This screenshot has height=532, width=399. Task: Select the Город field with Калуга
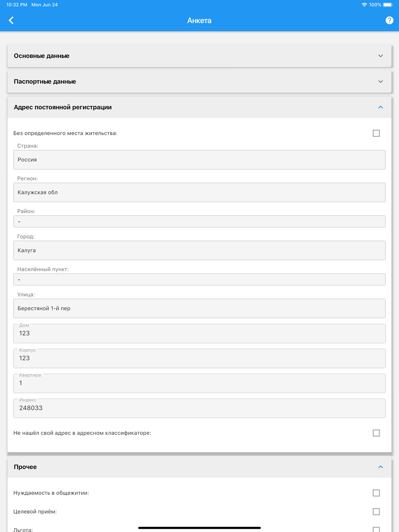click(x=199, y=250)
